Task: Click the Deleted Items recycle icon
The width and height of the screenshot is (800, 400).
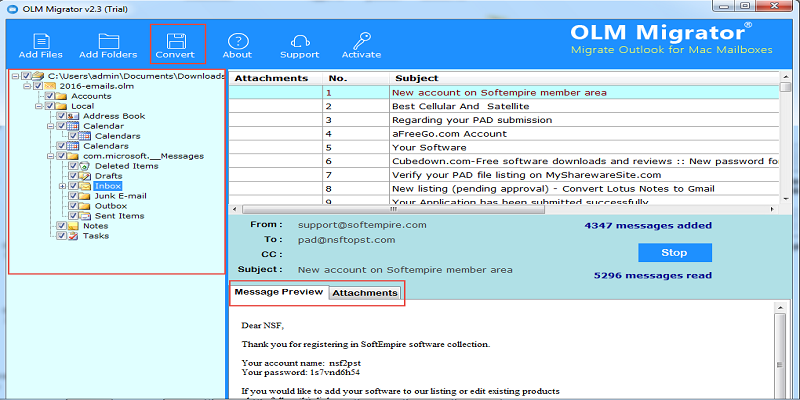Action: pyautogui.click(x=86, y=166)
